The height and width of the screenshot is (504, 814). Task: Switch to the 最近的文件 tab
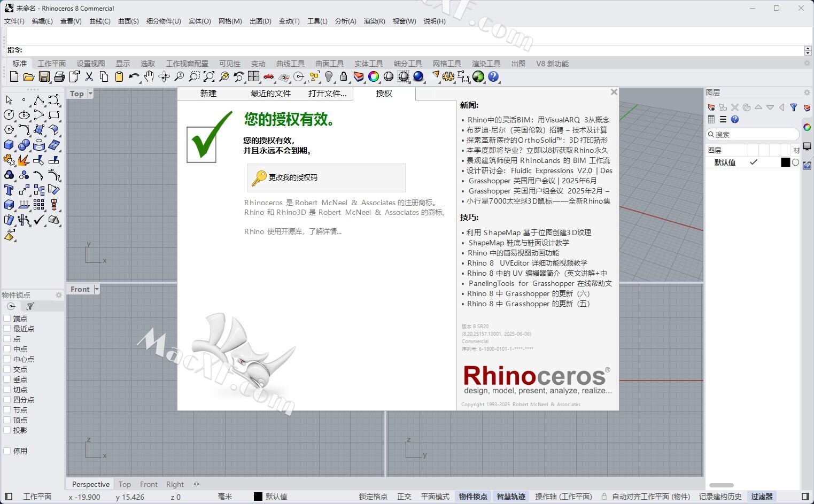point(270,94)
